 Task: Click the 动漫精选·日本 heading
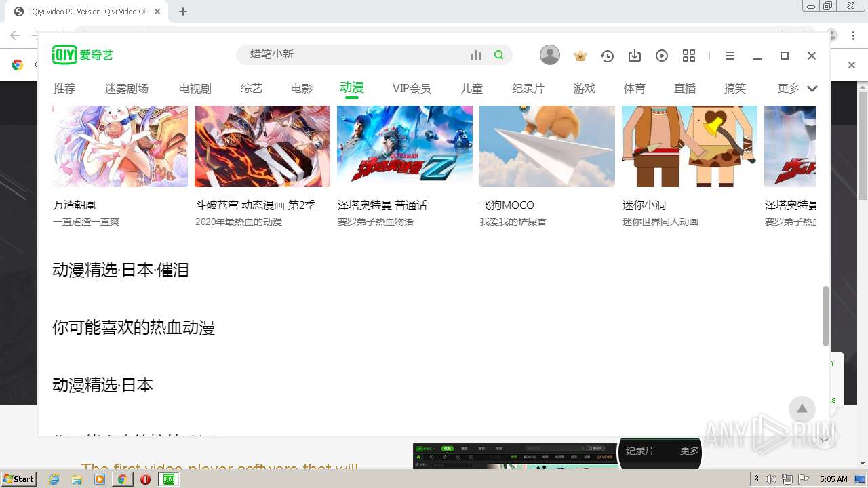click(x=103, y=385)
